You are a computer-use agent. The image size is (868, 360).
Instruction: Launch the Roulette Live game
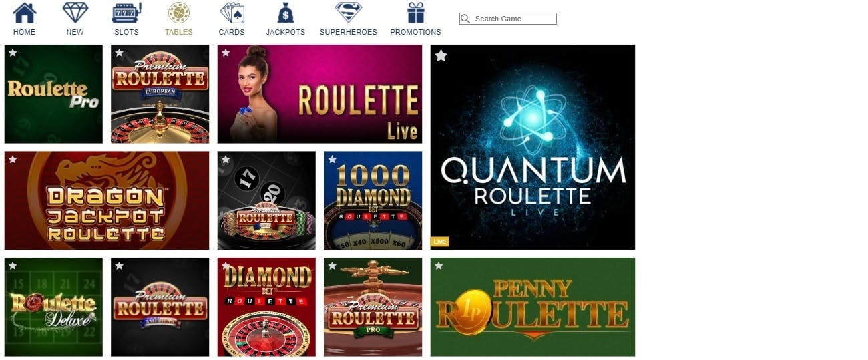(320, 94)
